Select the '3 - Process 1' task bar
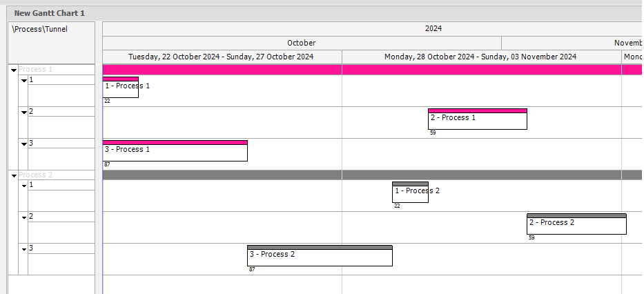This screenshot has height=294, width=644. click(175, 150)
